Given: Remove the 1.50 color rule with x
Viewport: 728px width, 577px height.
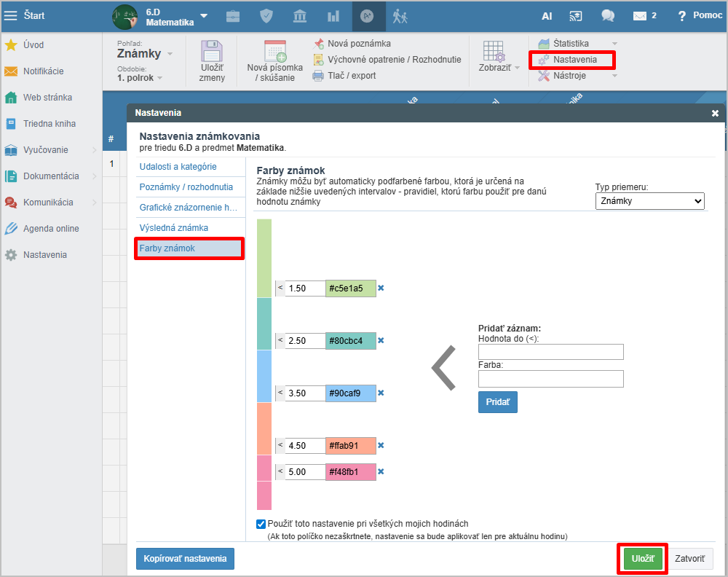Looking at the screenshot, I should (x=381, y=288).
